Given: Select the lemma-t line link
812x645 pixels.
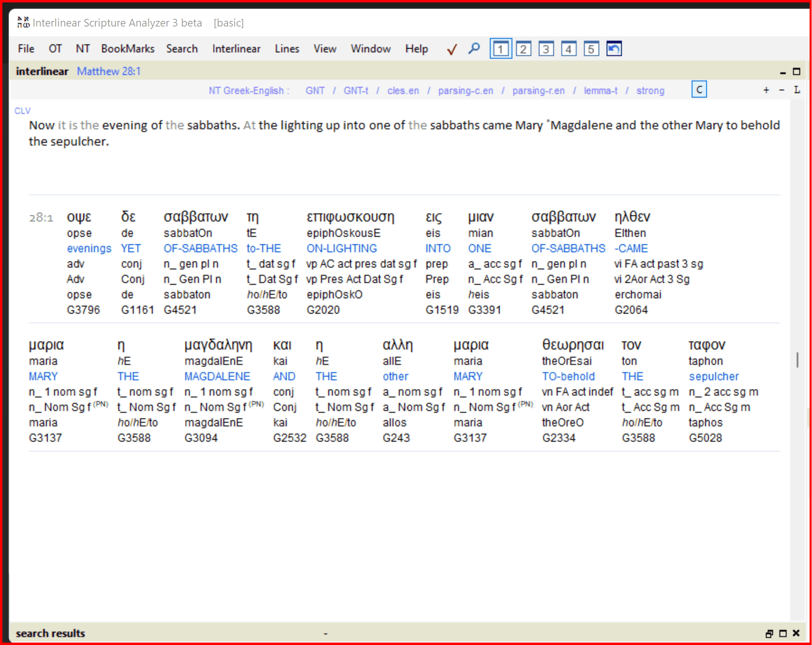Looking at the screenshot, I should click(600, 91).
